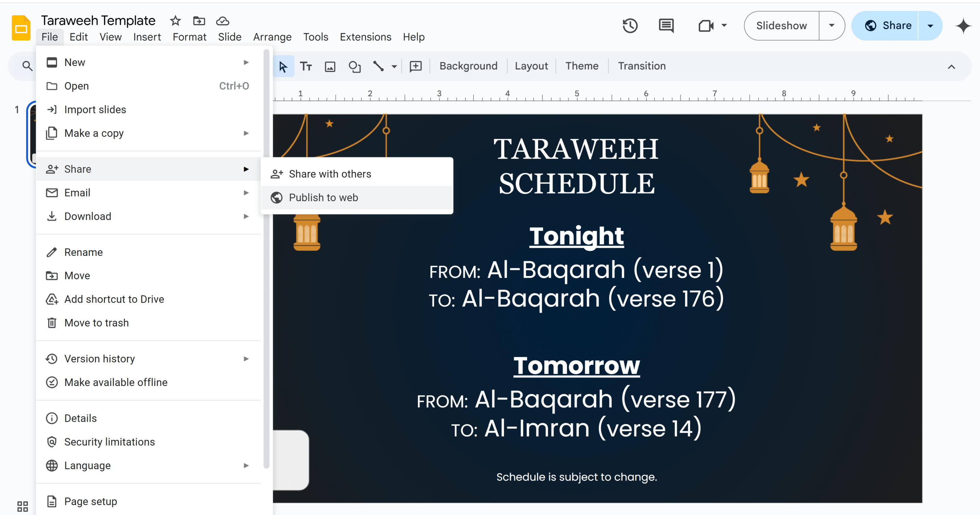The height and width of the screenshot is (515, 980).
Task: Toggle grid view at bottom left
Action: [x=22, y=506]
